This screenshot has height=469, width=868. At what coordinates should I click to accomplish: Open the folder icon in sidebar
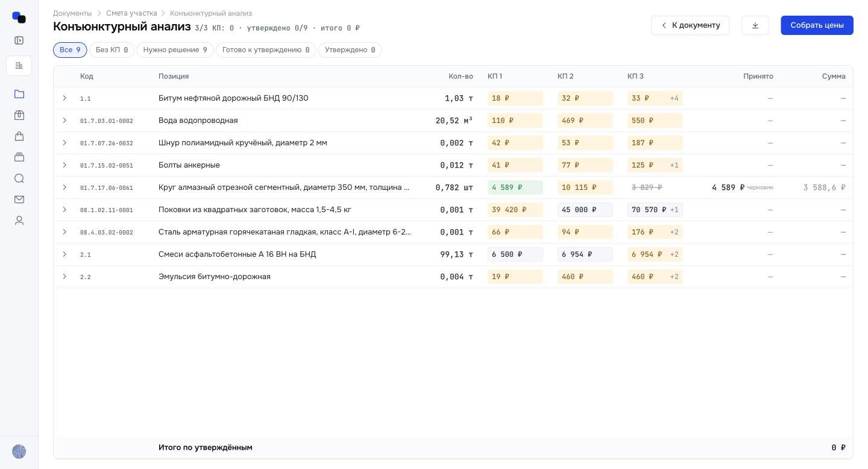click(x=19, y=94)
